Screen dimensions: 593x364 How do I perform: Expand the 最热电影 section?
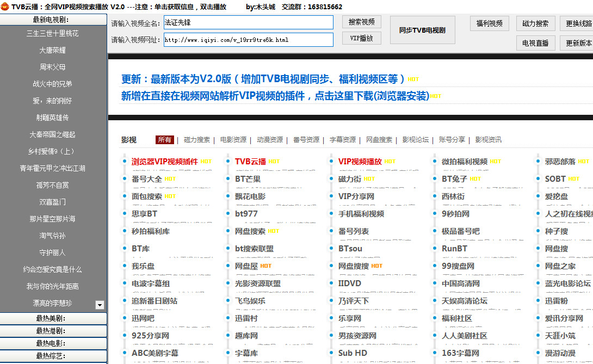coord(53,343)
